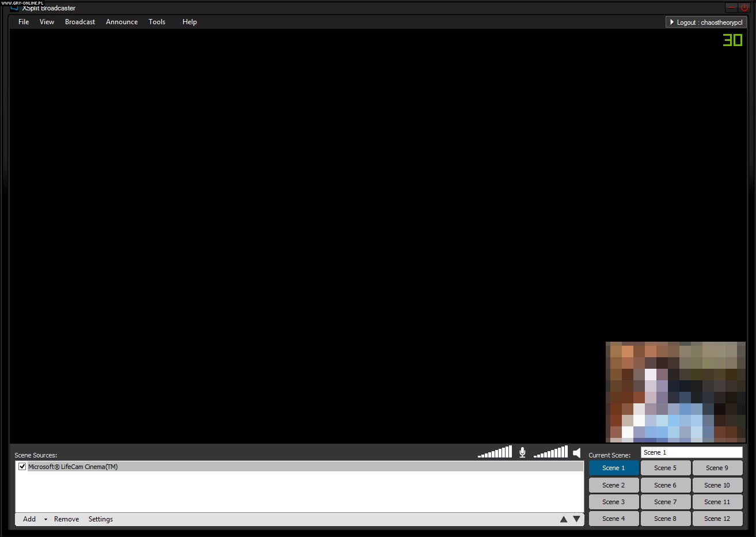The height and width of the screenshot is (537, 756).
Task: Click the XSplit Broadcaster logo icon
Action: point(15,8)
